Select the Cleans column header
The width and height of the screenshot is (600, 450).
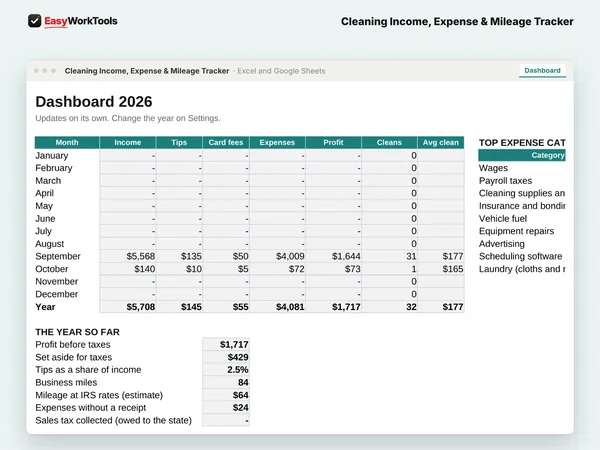(389, 142)
